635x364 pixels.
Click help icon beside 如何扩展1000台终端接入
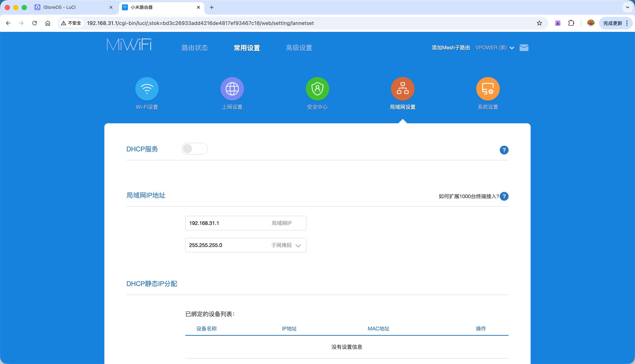pyautogui.click(x=504, y=196)
